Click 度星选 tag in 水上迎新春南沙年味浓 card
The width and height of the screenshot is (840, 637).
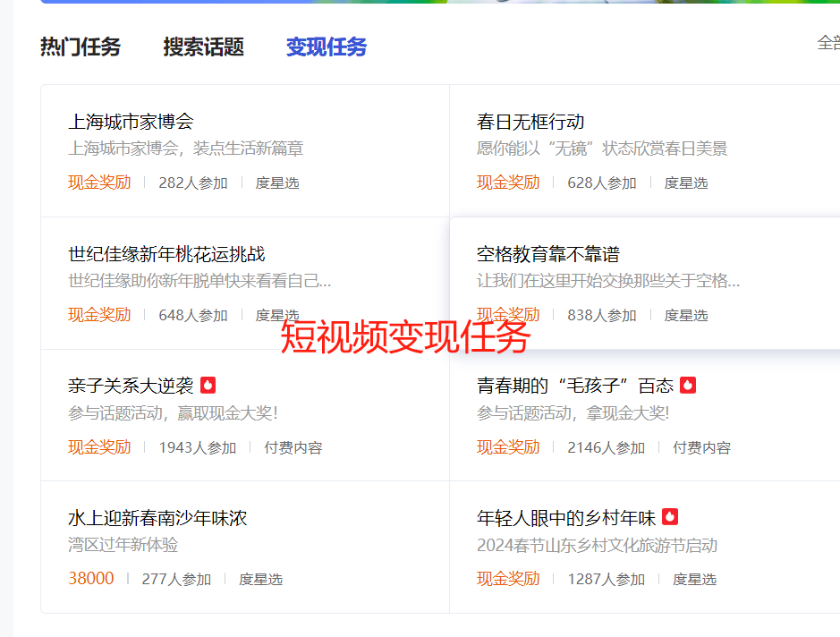point(261,580)
